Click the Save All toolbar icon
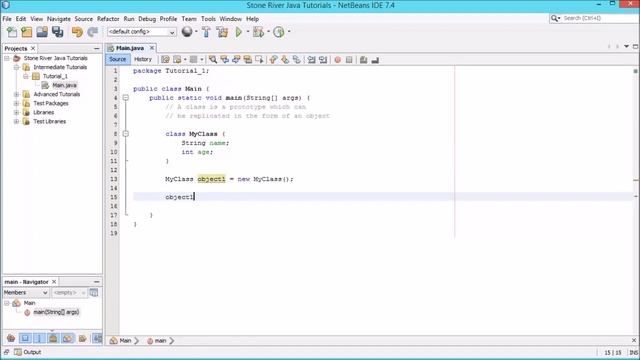The image size is (640, 360). (x=58, y=32)
